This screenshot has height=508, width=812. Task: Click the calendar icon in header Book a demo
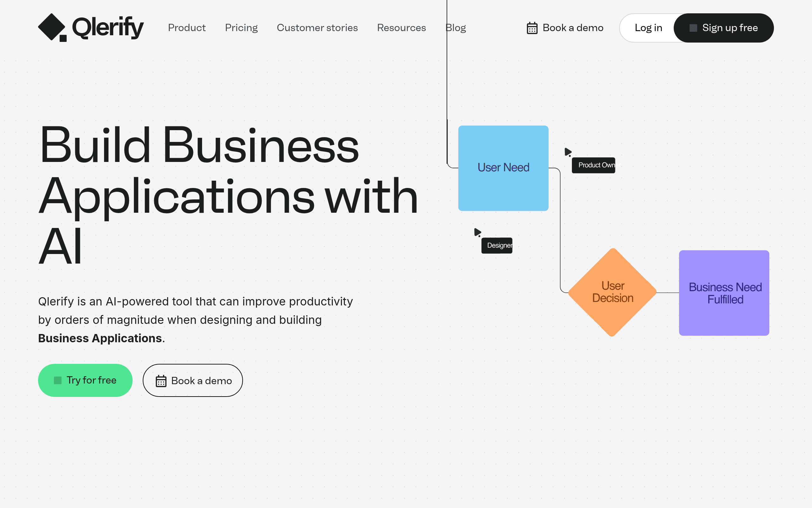coord(532,28)
